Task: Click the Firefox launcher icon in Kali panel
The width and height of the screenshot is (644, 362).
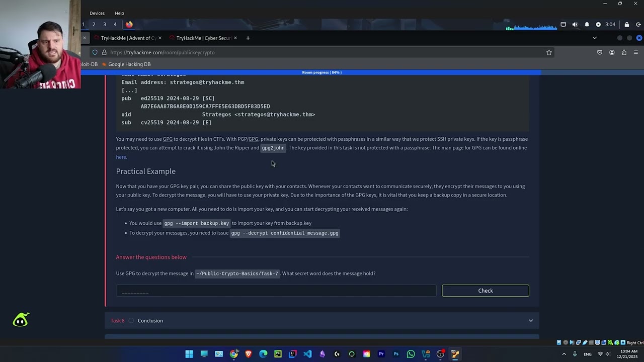Action: [x=129, y=24]
